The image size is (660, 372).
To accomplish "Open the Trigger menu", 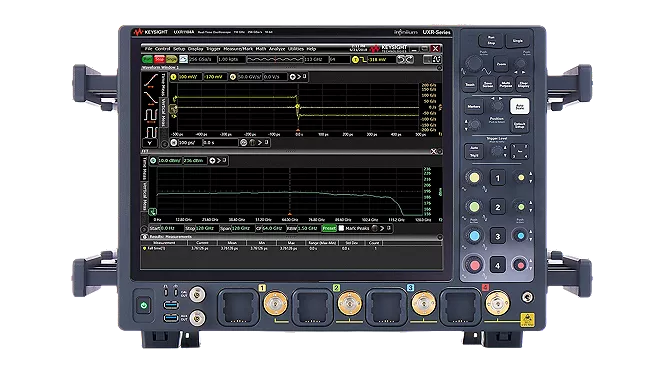I will [x=213, y=49].
